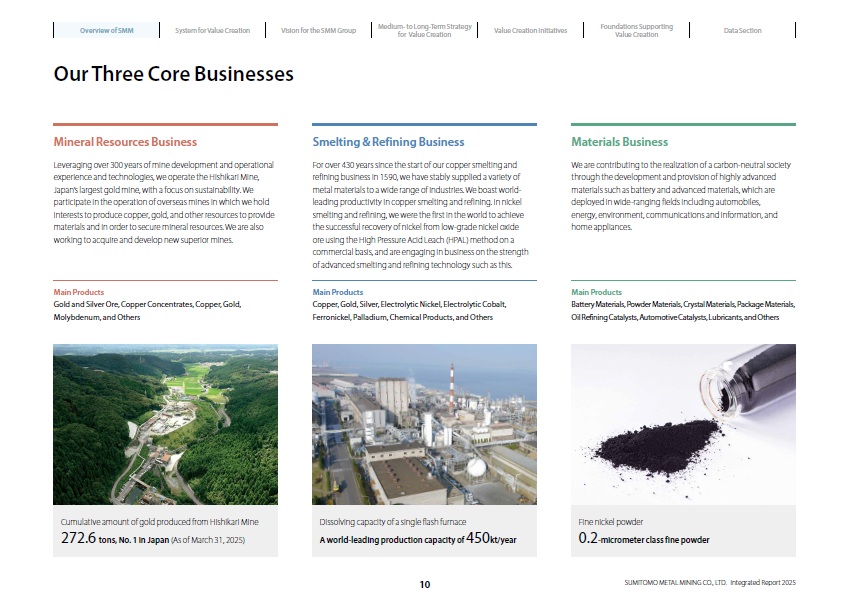
Task: Select the Smelting & Refining Business heading
Action: click(x=388, y=142)
